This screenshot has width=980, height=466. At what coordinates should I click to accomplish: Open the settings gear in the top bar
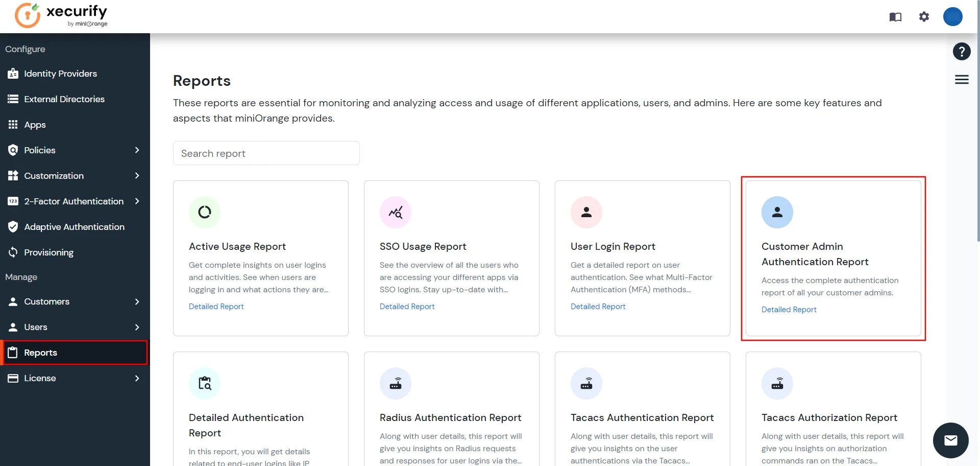point(924,16)
